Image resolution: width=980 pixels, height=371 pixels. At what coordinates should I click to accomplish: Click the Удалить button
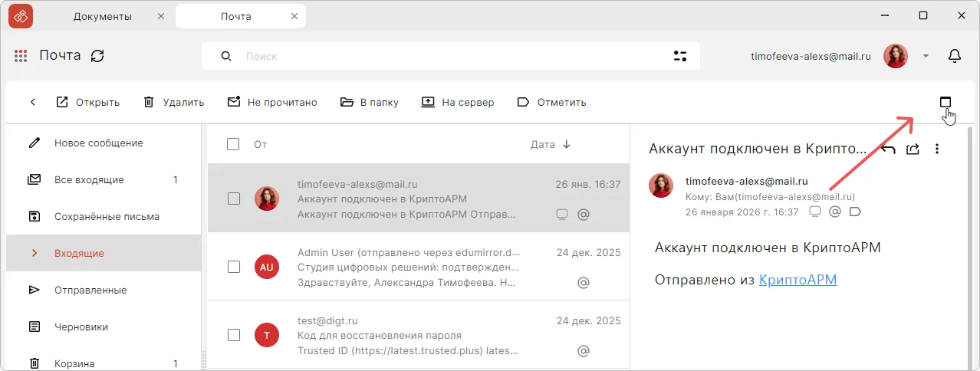coord(173,102)
